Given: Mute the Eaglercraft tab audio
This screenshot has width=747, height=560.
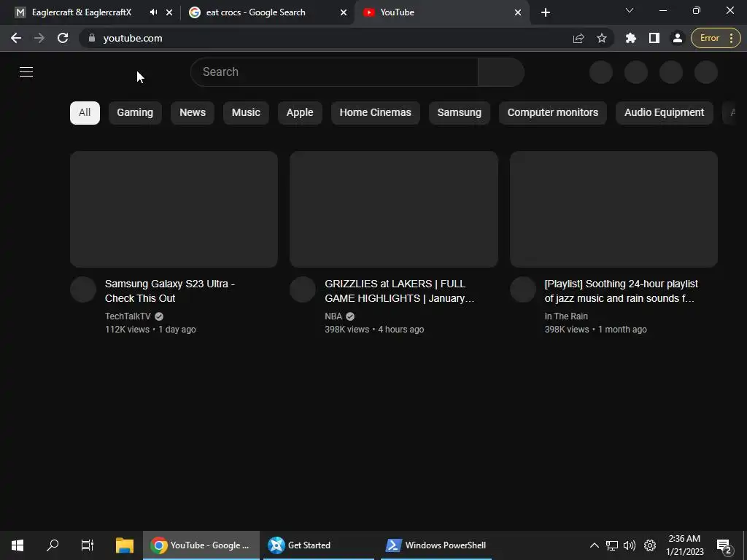Looking at the screenshot, I should (x=153, y=12).
